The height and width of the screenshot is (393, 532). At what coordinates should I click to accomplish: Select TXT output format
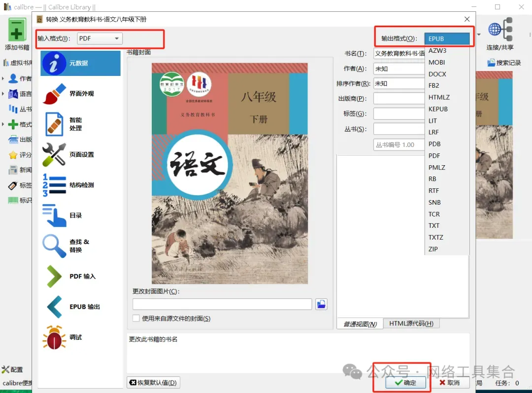pos(447,225)
